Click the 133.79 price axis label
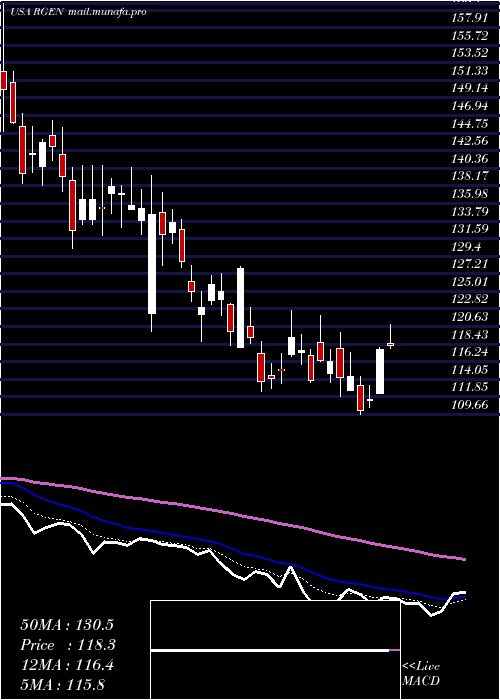500x700 pixels. 470,211
